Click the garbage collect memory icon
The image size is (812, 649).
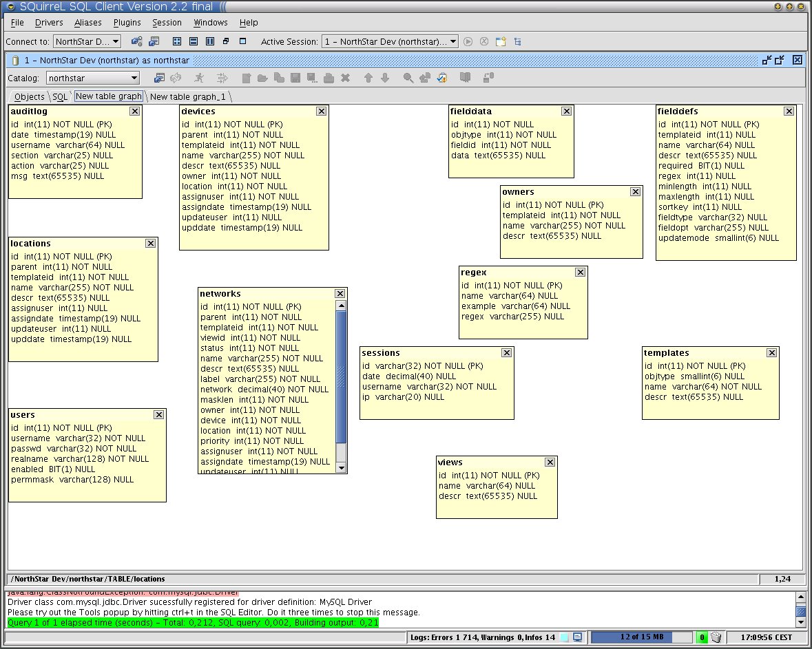point(715,637)
